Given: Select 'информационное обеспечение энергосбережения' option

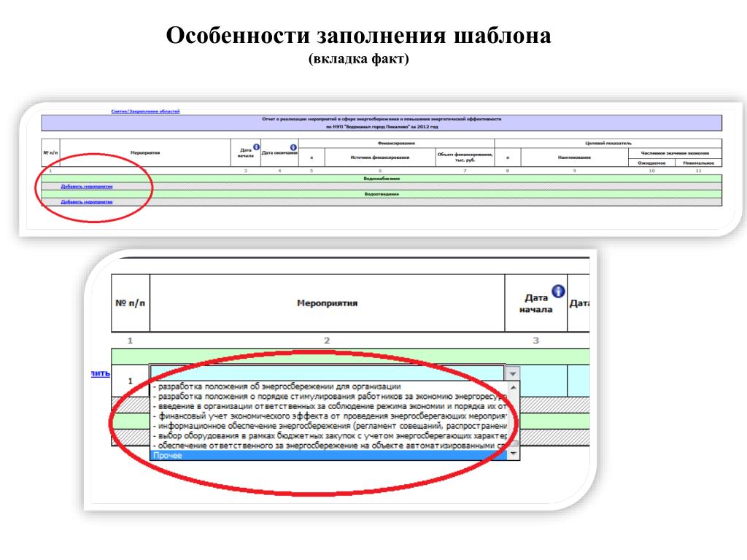Looking at the screenshot, I should [329, 426].
